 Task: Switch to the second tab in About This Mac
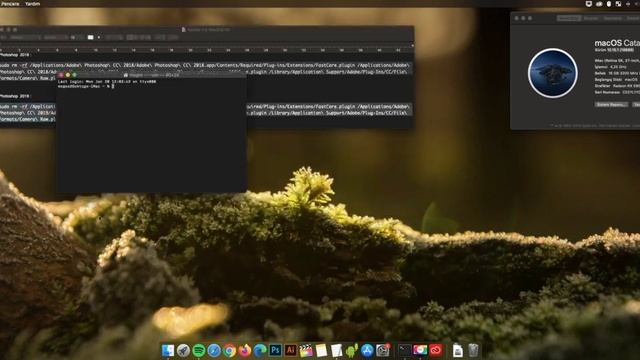click(x=591, y=18)
